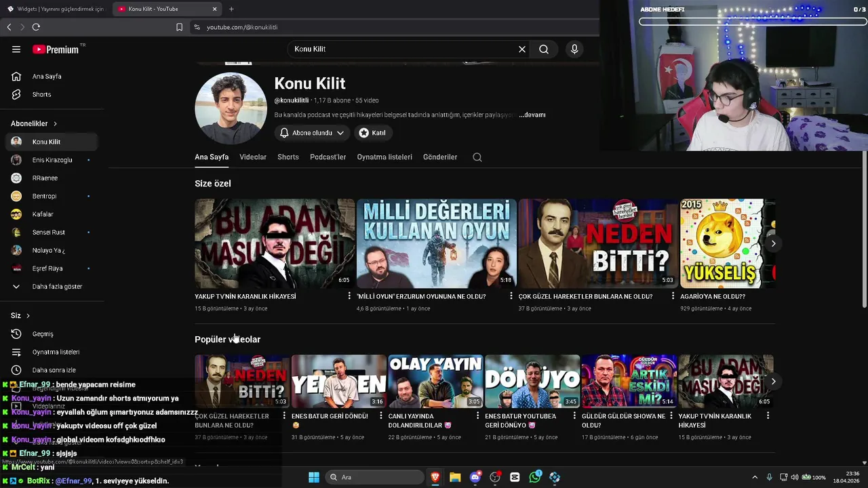The width and height of the screenshot is (868, 488).
Task: Bookmark this page icon
Action: [x=179, y=27]
